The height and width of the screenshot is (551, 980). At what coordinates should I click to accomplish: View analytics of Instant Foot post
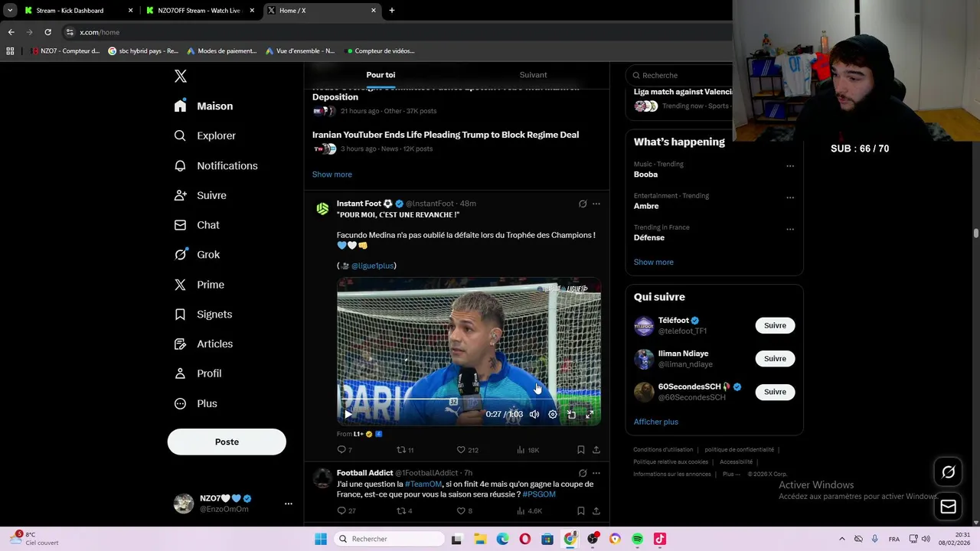click(x=528, y=450)
